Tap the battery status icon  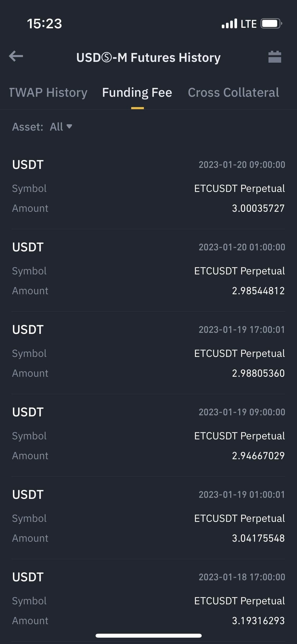coord(271,24)
